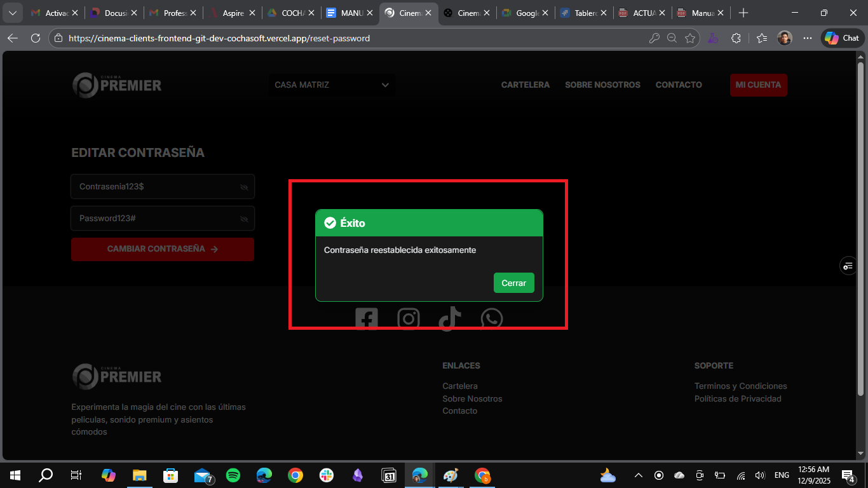Click the TikTok icon
868x488 pixels.
coord(450,318)
